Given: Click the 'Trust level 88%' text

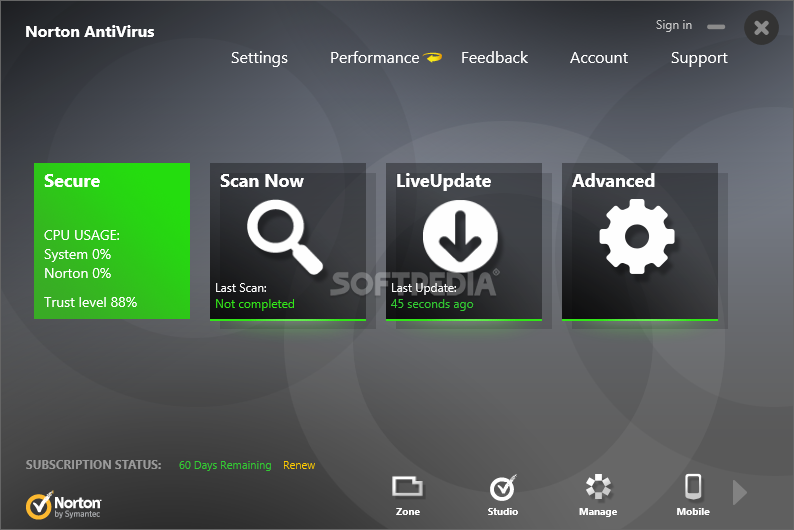Looking at the screenshot, I should tap(91, 302).
